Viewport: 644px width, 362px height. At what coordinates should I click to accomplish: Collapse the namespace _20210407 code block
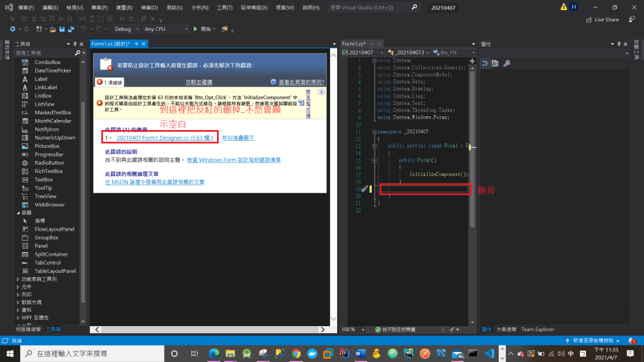tap(374, 132)
